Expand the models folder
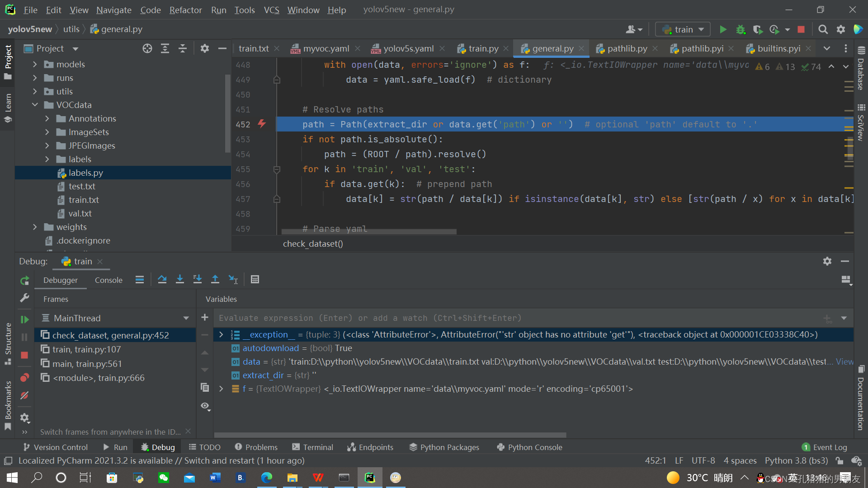The width and height of the screenshot is (868, 488). coord(35,65)
